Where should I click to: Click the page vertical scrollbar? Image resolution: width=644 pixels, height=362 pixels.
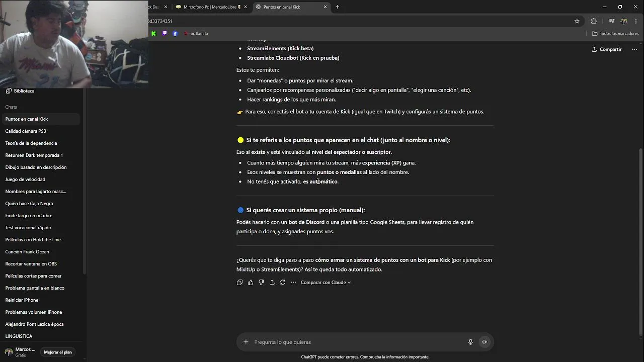tap(640, 241)
